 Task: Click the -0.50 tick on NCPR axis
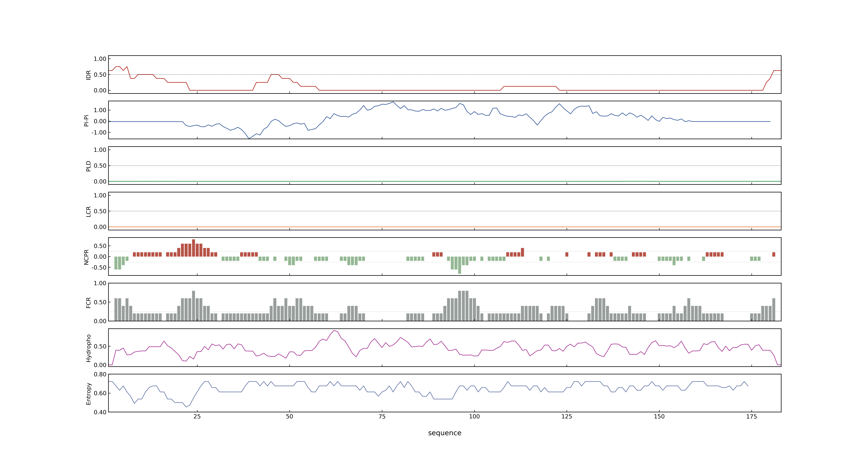point(99,268)
